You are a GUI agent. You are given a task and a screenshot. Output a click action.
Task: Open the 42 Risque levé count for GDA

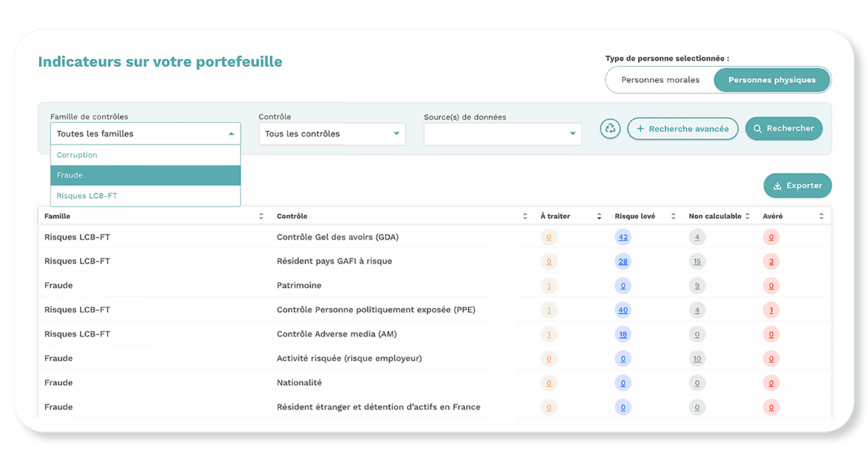coord(623,237)
